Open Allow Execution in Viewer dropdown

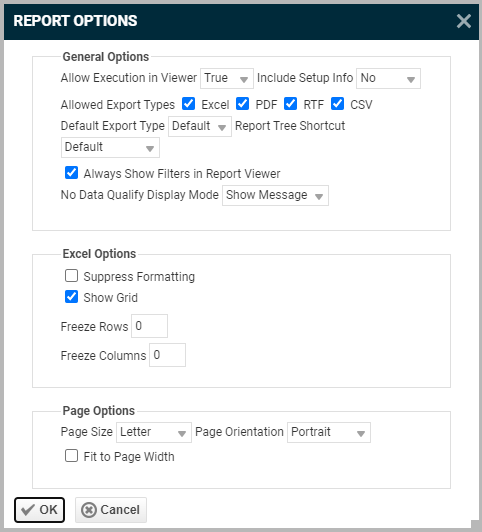coord(227,78)
